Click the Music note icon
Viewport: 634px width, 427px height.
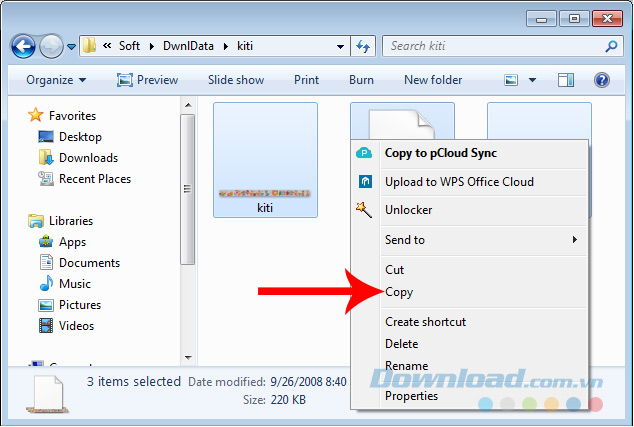[x=46, y=283]
